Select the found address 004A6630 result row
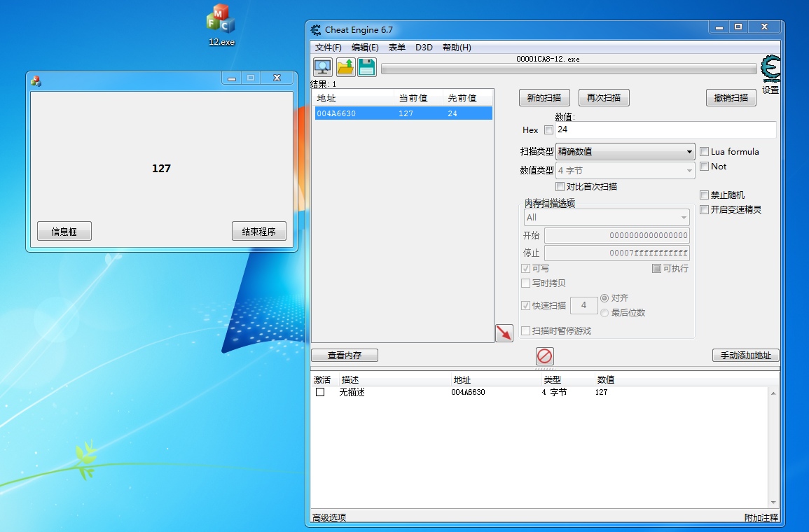This screenshot has width=809, height=532. pos(403,113)
